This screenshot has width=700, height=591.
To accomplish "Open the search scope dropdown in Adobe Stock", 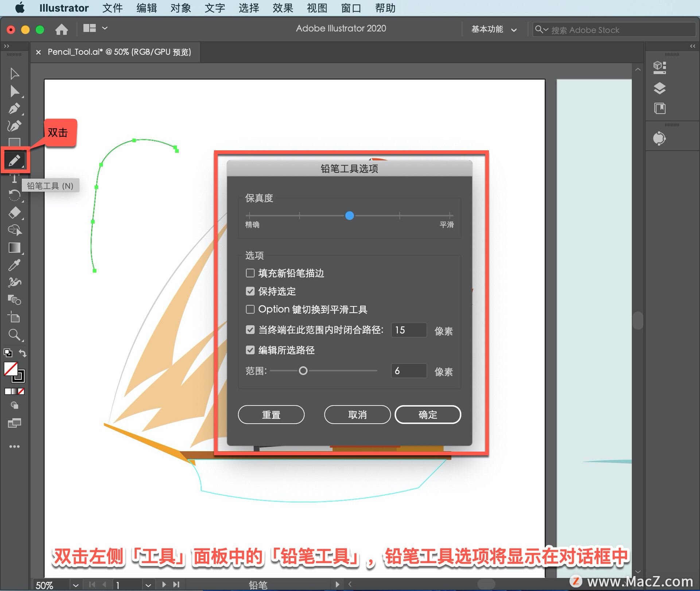I will pos(541,29).
